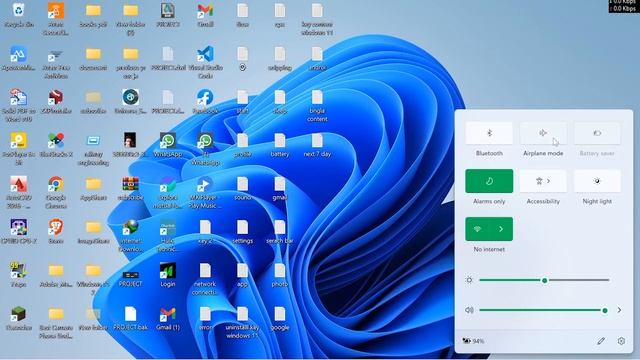Viewport: 640px width, 360px height.
Task: Open all settings gear icon
Action: [621, 341]
